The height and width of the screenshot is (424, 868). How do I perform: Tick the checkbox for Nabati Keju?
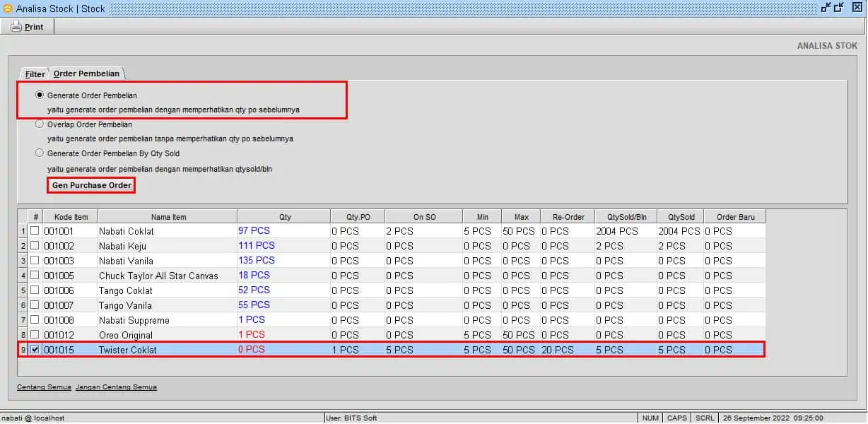[35, 246]
